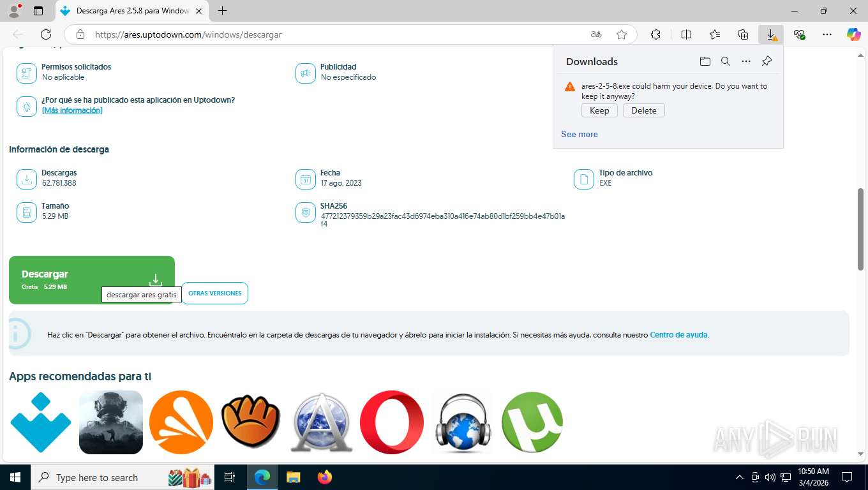Show hidden system tray icons
Image resolution: width=868 pixels, height=490 pixels.
pyautogui.click(x=740, y=477)
